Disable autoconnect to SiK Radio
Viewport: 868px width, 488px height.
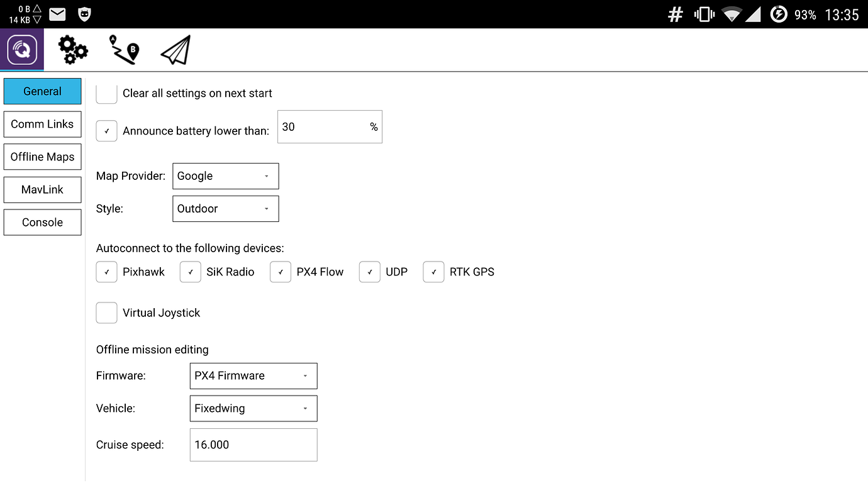190,272
